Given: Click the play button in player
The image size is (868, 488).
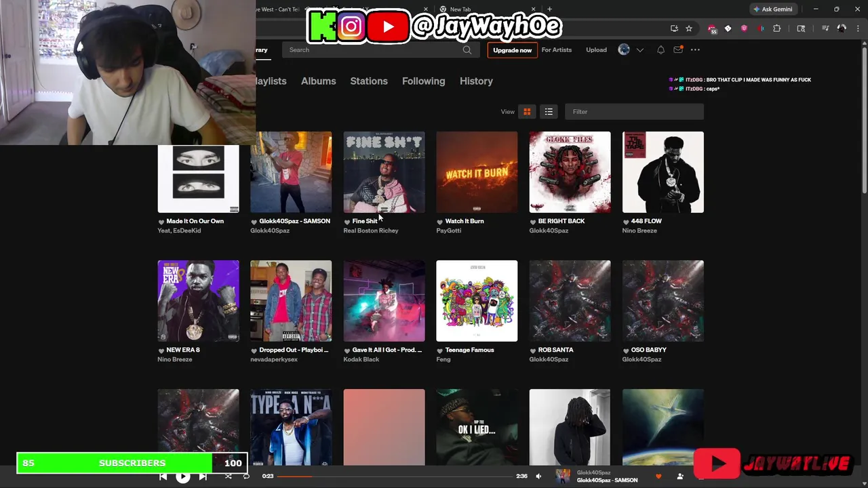Looking at the screenshot, I should (182, 476).
